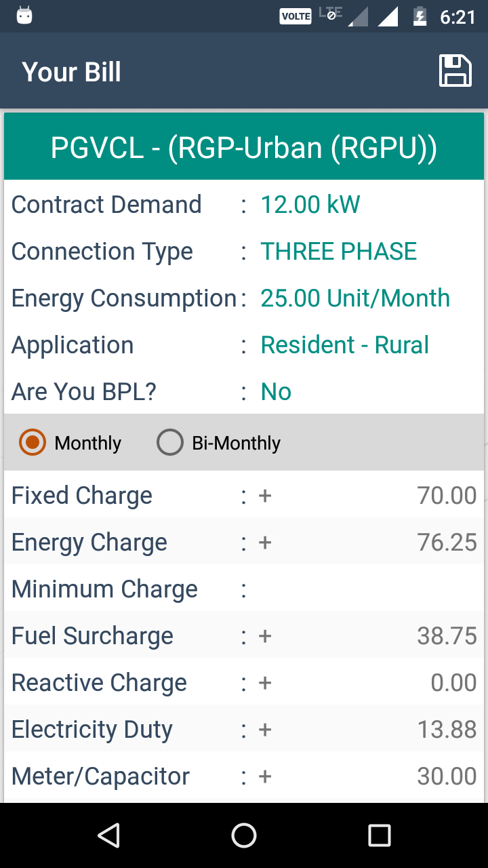Tap the 6:21 clock in status bar
The image size is (488, 868).
pos(458,17)
